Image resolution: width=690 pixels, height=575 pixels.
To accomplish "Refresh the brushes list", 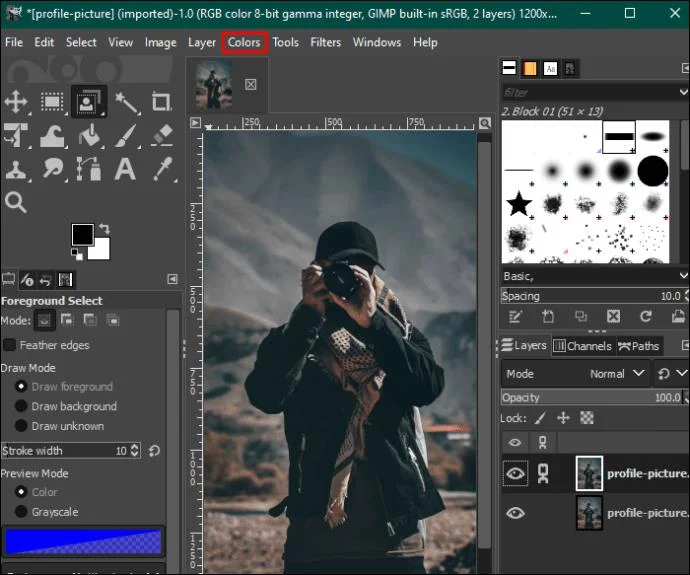I will coord(646,316).
